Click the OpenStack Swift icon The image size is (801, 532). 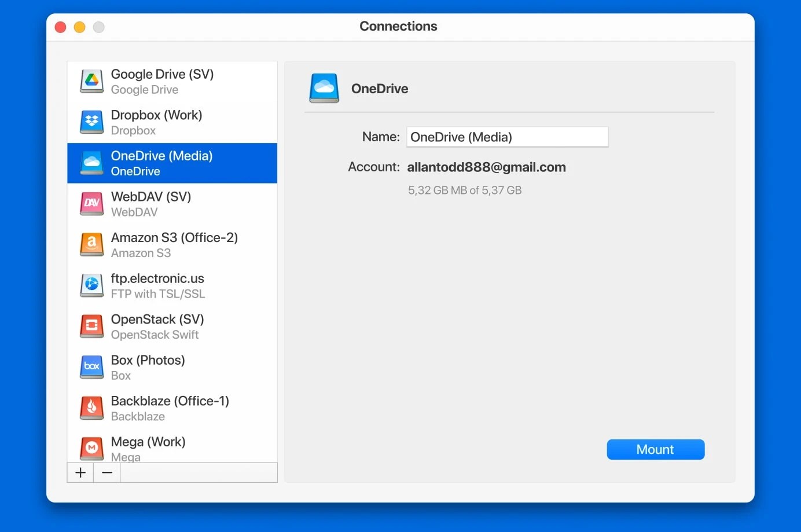coord(91,326)
